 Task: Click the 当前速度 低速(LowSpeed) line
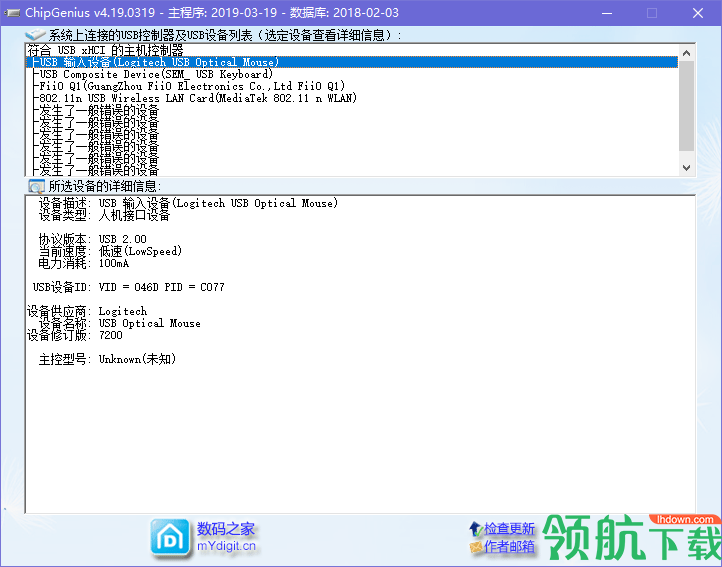pos(110,251)
